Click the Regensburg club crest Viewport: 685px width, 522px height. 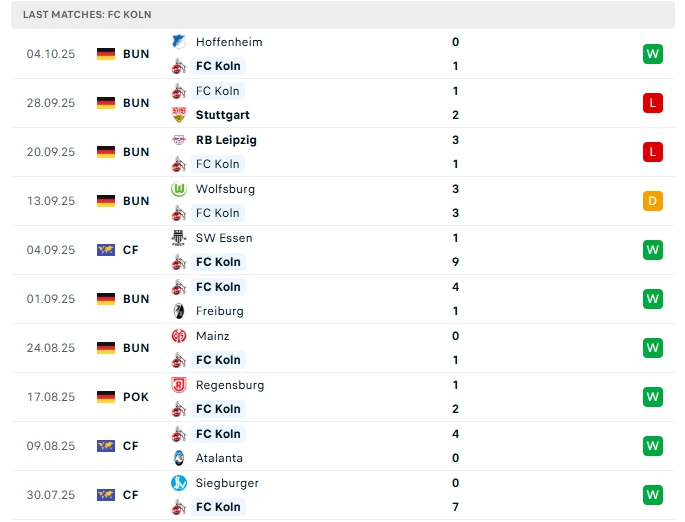pyautogui.click(x=179, y=385)
